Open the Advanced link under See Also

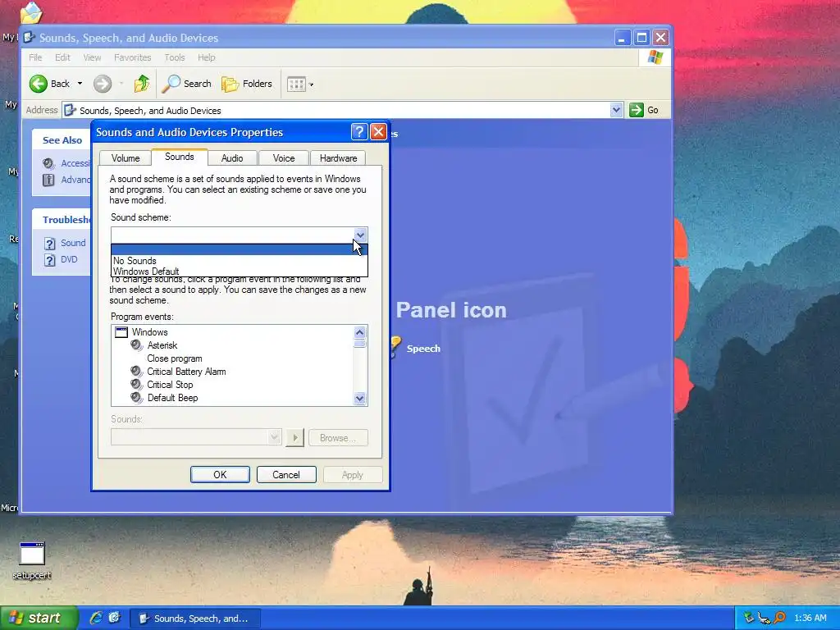click(75, 180)
